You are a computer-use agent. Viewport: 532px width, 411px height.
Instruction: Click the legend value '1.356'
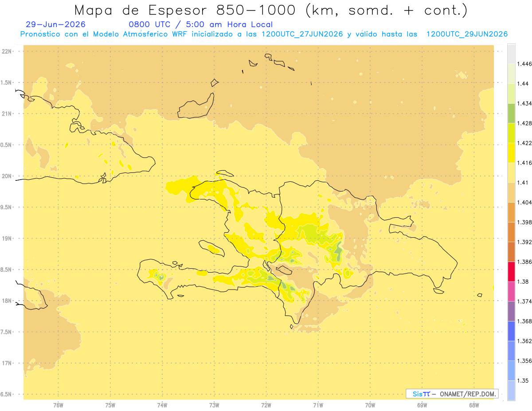coord(524,361)
